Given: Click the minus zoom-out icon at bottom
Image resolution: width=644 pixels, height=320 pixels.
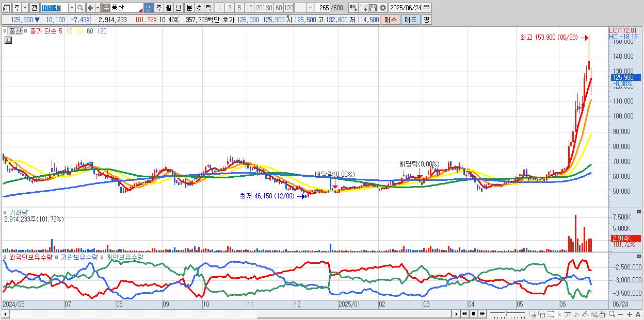Looking at the screenshot, I should (621, 314).
